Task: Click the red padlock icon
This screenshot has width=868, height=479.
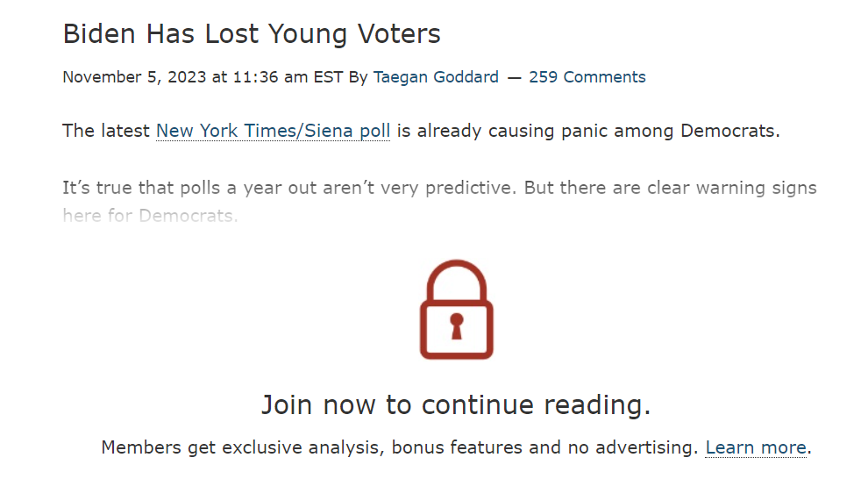Action: [456, 309]
